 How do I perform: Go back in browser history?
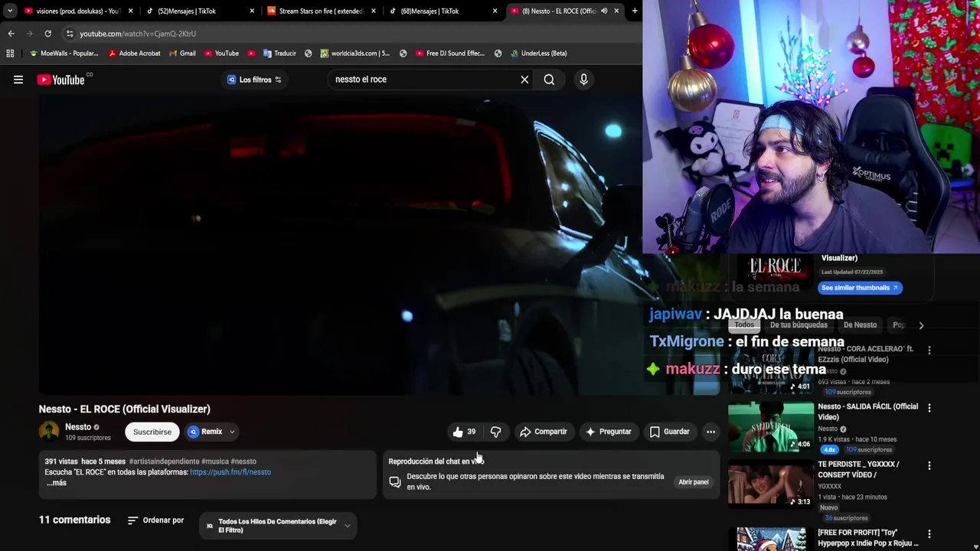(x=11, y=34)
